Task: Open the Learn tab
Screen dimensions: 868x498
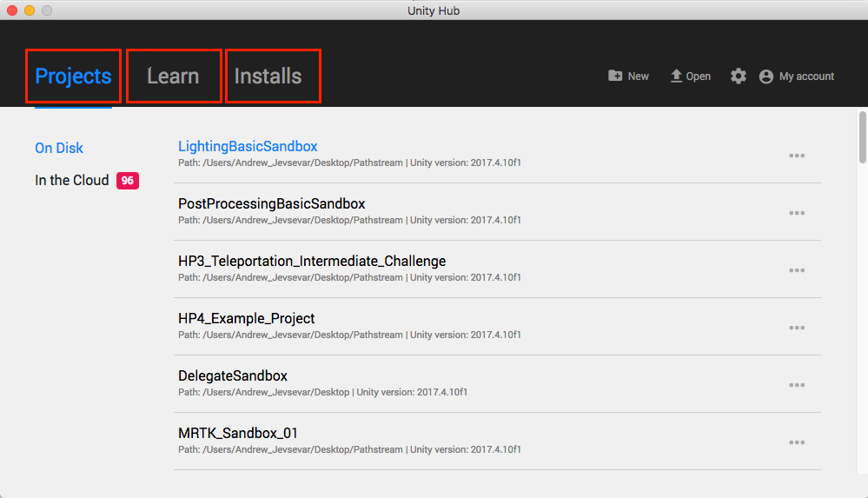Action: point(173,76)
